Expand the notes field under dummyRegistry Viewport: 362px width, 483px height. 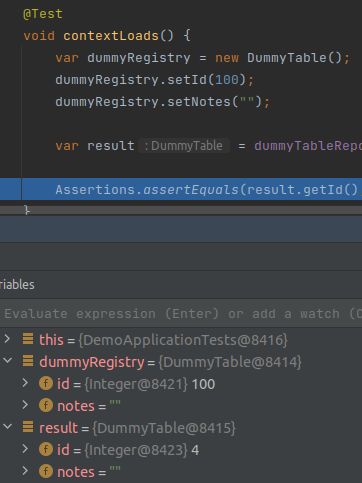[x=25, y=405]
